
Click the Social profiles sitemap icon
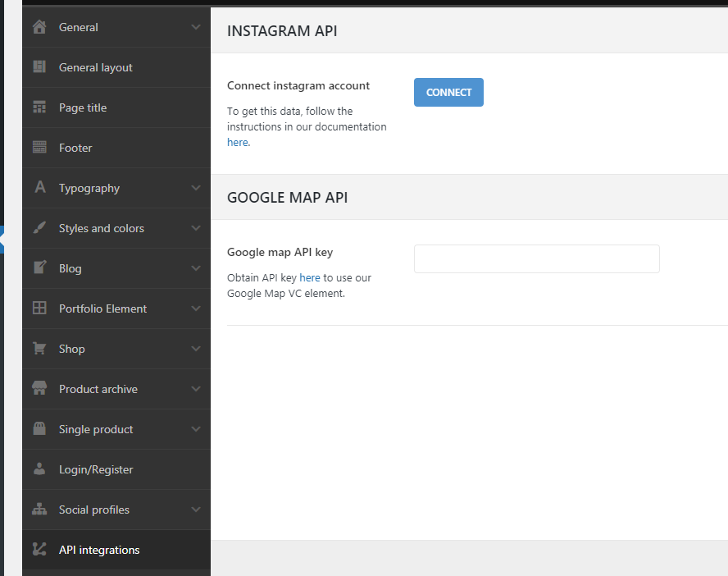tap(39, 509)
